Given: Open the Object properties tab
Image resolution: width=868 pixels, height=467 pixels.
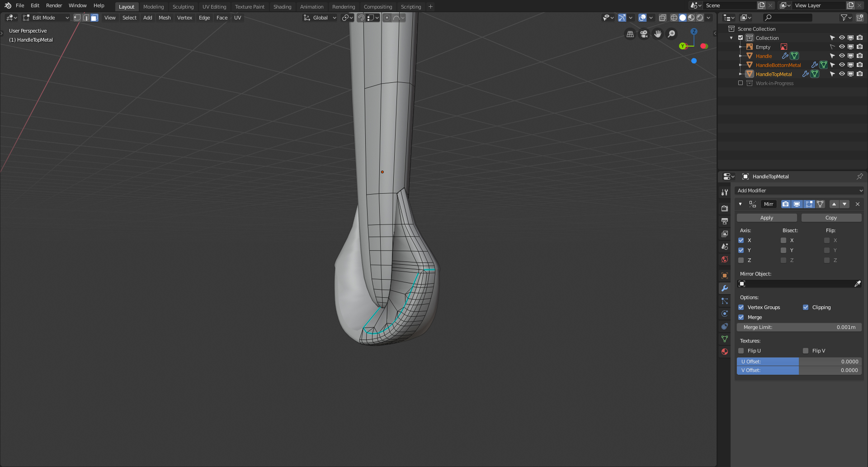Looking at the screenshot, I should (725, 275).
